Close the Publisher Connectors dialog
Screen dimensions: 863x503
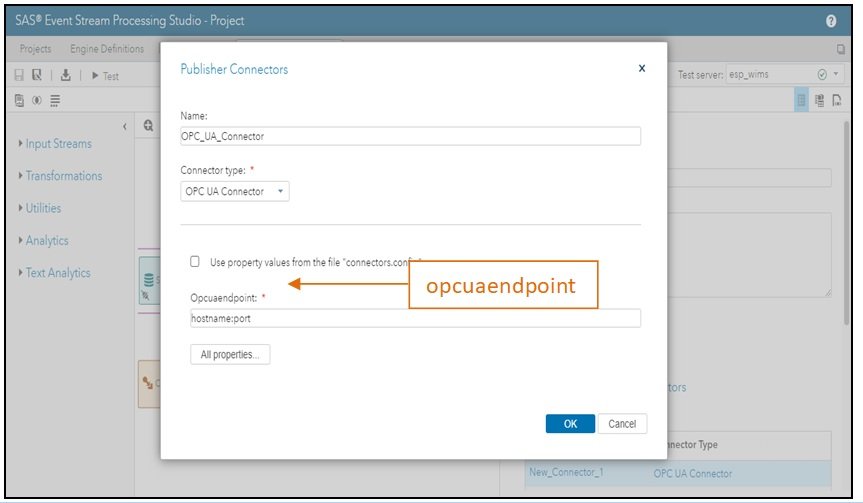tap(641, 68)
